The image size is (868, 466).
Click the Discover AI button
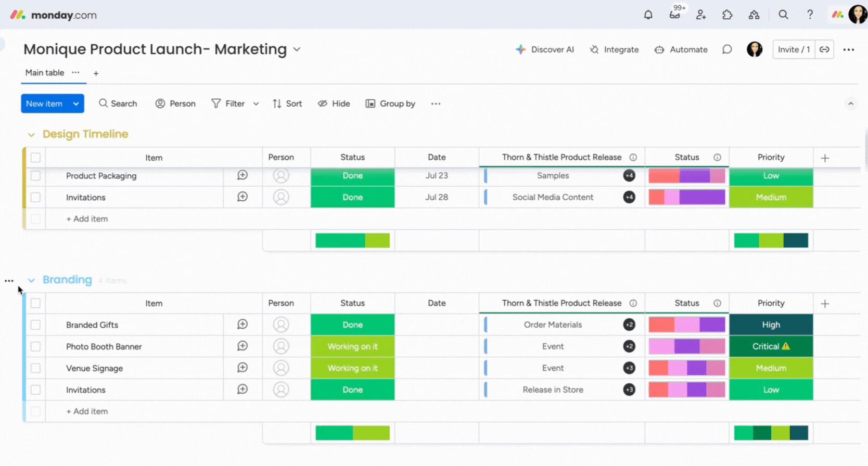[x=544, y=49]
